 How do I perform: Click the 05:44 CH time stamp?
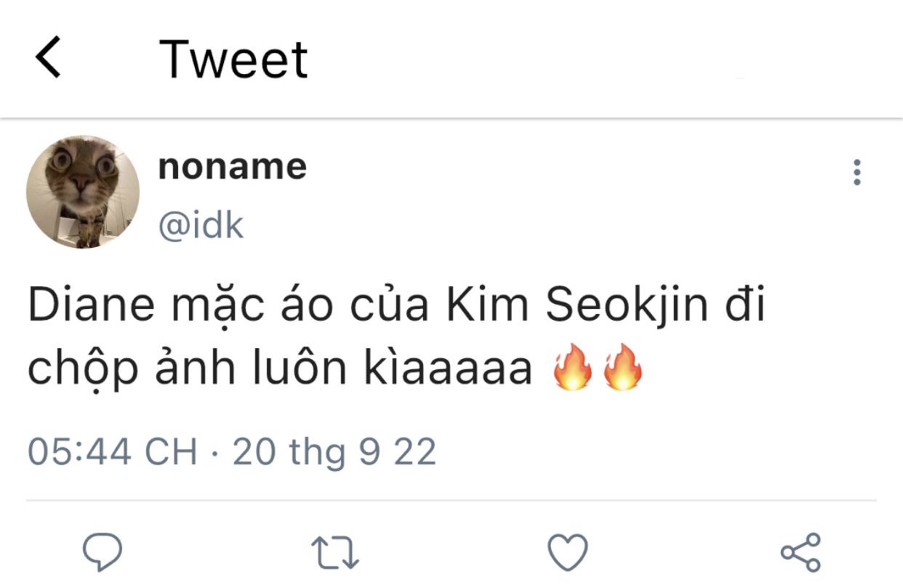pyautogui.click(x=113, y=452)
